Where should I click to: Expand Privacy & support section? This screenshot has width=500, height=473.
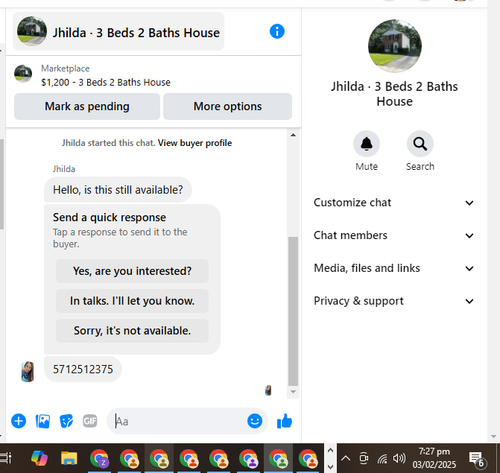pos(394,301)
